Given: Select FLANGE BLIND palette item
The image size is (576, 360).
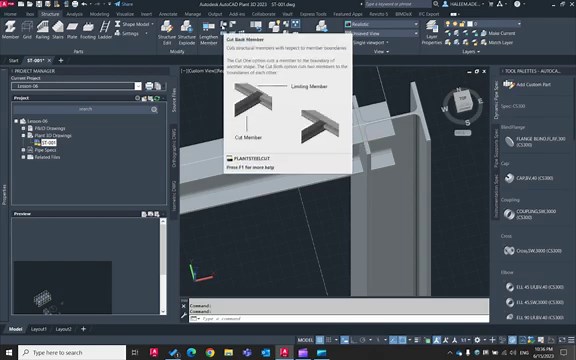Looking at the screenshot, I should coord(536,141).
